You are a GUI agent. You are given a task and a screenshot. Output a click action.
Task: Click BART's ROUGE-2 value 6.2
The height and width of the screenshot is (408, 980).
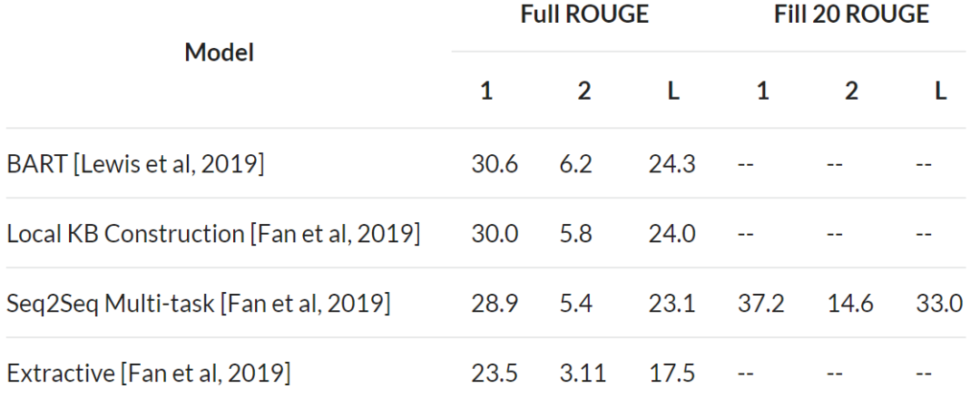point(575,164)
